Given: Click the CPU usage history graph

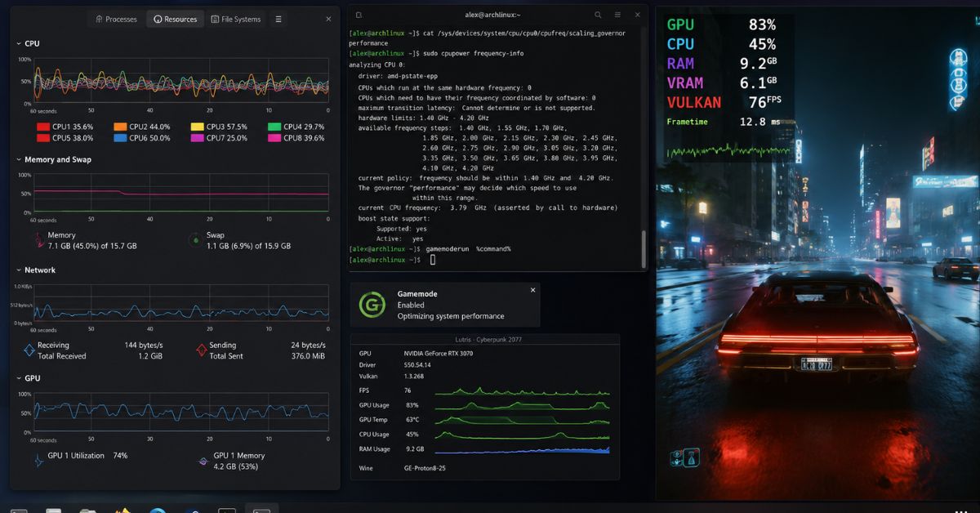Looking at the screenshot, I should [180, 81].
